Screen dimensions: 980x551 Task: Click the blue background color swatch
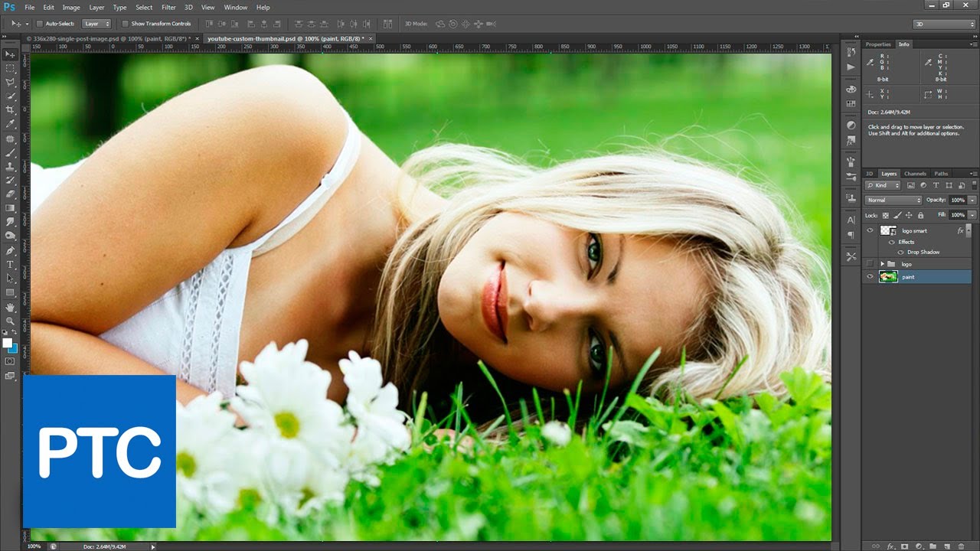click(x=14, y=349)
